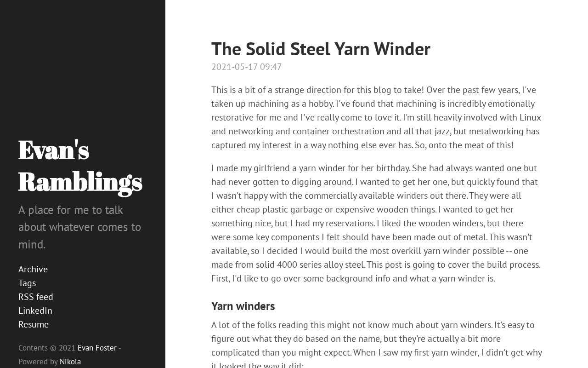Image resolution: width=588 pixels, height=368 pixels.
Task: Click the paragraph beginning 'This is a bit'
Action: (376, 117)
